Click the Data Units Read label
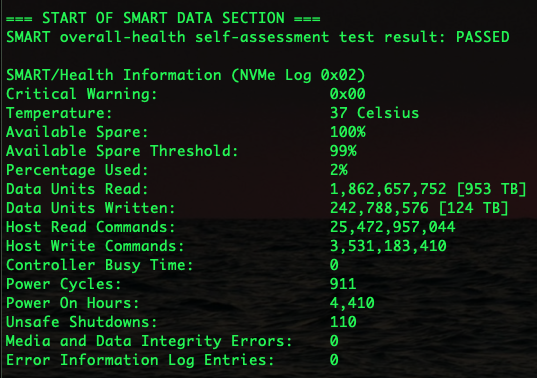The height and width of the screenshot is (378, 537). (77, 189)
